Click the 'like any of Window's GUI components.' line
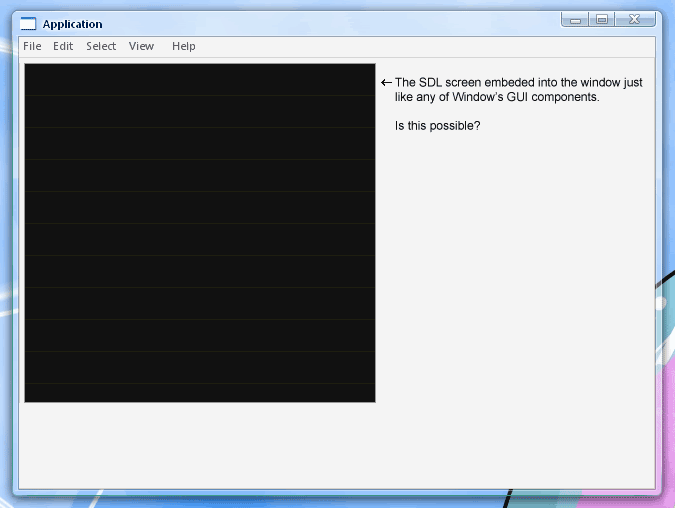 click(497, 97)
